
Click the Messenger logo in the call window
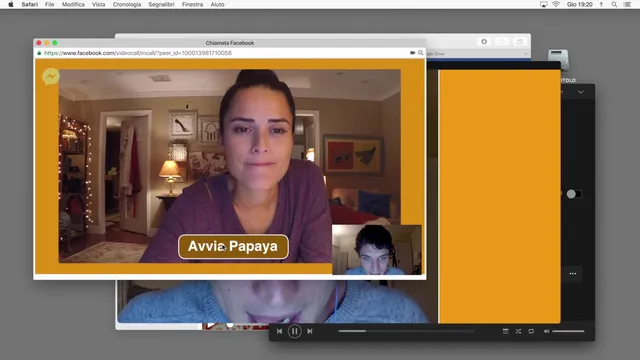(x=51, y=76)
